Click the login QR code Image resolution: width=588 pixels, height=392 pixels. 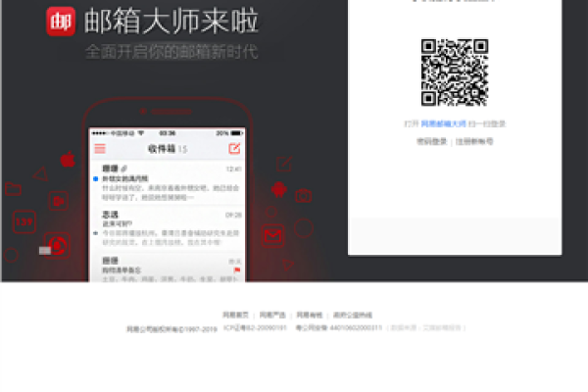(x=455, y=72)
